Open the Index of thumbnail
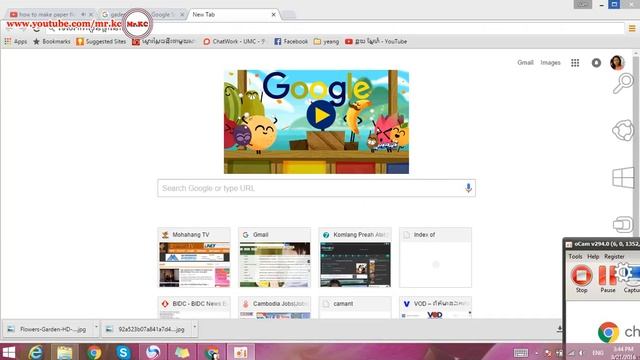Screen dimensions: 640x360 pos(436,258)
